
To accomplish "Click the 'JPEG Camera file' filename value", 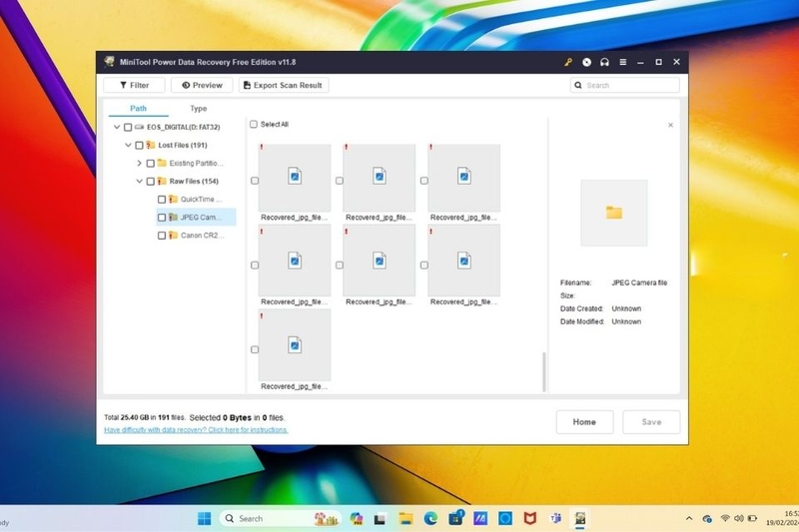I will (639, 282).
